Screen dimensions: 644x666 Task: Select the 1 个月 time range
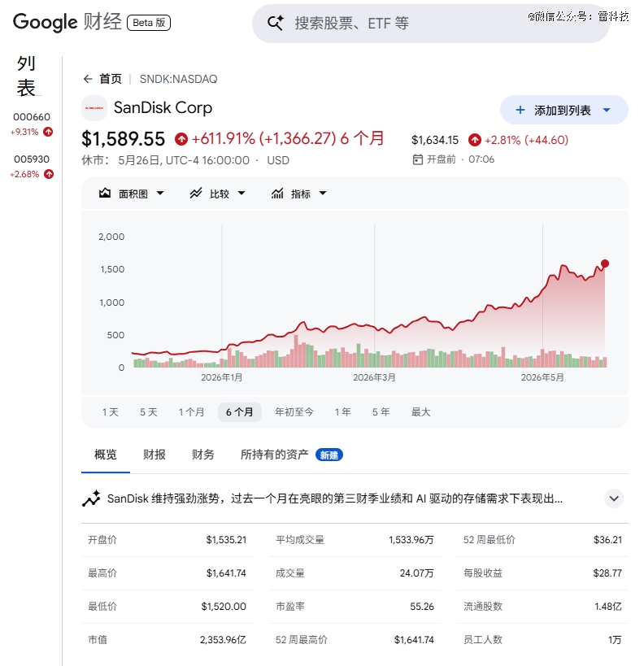(x=191, y=412)
